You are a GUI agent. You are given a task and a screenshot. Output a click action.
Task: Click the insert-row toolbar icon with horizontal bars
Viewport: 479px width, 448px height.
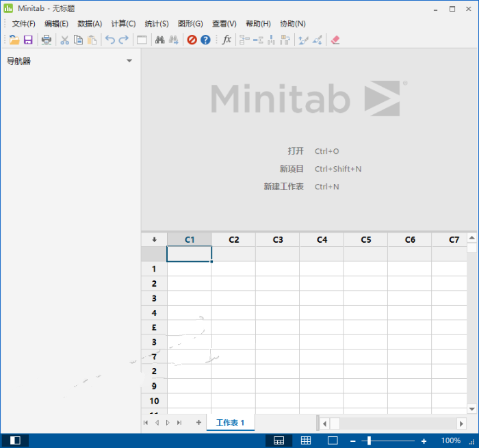click(x=258, y=40)
